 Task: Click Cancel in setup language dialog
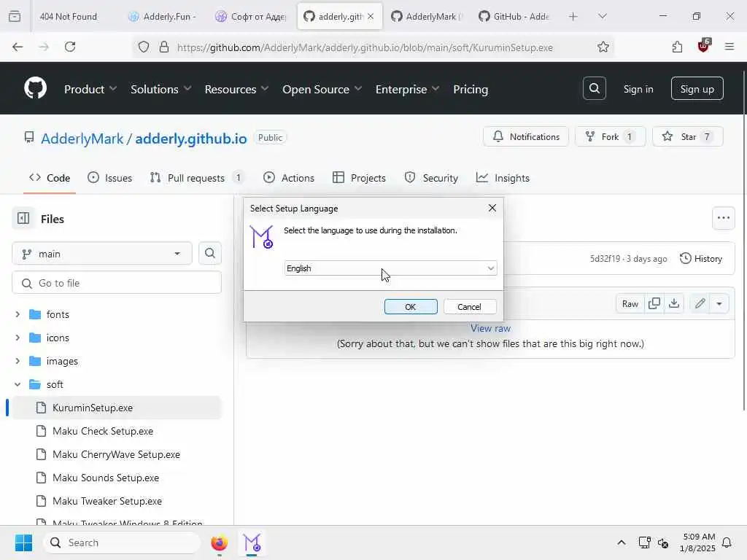tap(469, 307)
